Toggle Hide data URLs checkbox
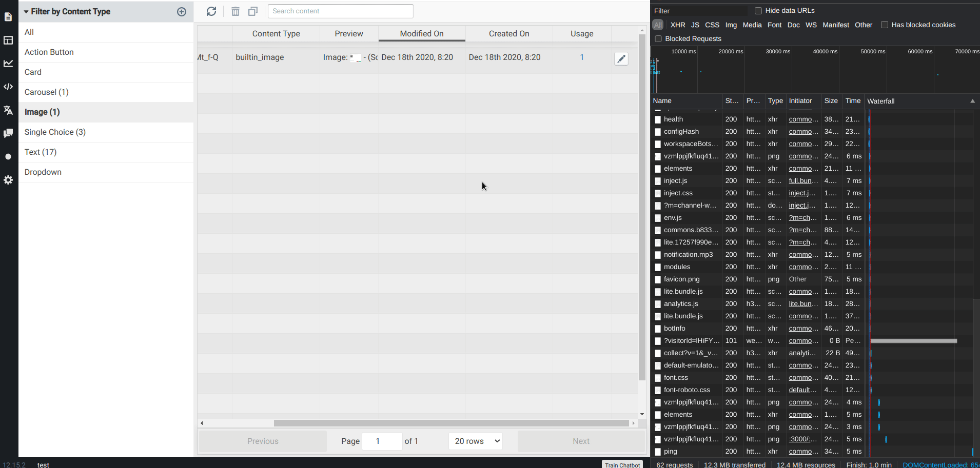Screen dimensions: 980x468 (758, 11)
